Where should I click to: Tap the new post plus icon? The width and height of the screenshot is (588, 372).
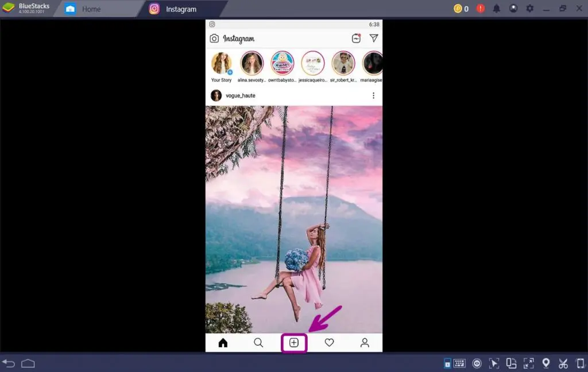pyautogui.click(x=294, y=343)
